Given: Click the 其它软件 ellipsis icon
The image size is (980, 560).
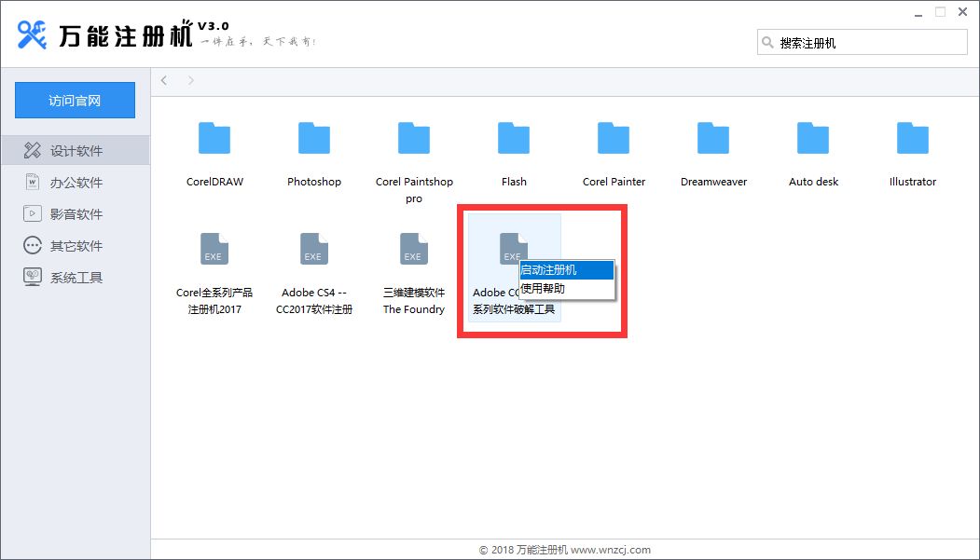Looking at the screenshot, I should pos(33,245).
